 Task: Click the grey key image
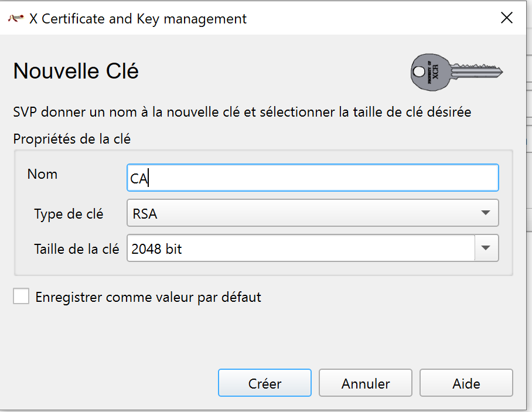(456, 72)
